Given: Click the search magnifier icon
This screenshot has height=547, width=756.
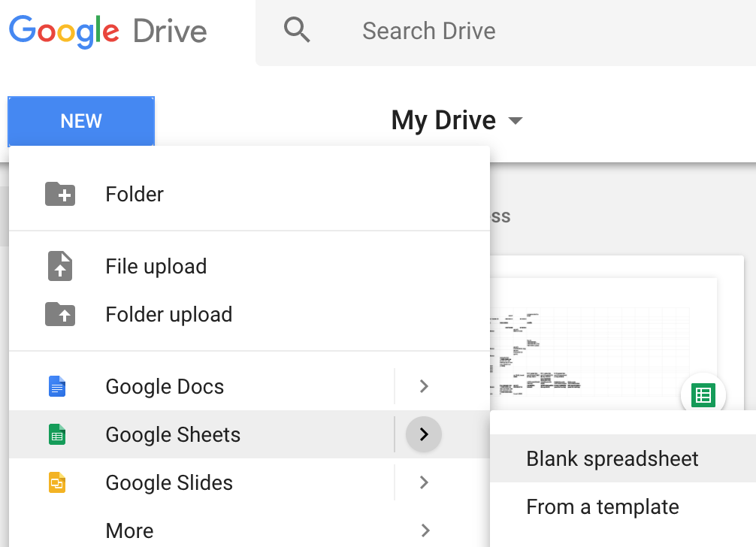Looking at the screenshot, I should point(298,30).
